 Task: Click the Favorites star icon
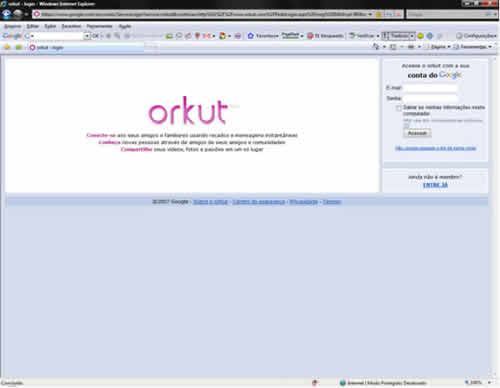[x=7, y=47]
